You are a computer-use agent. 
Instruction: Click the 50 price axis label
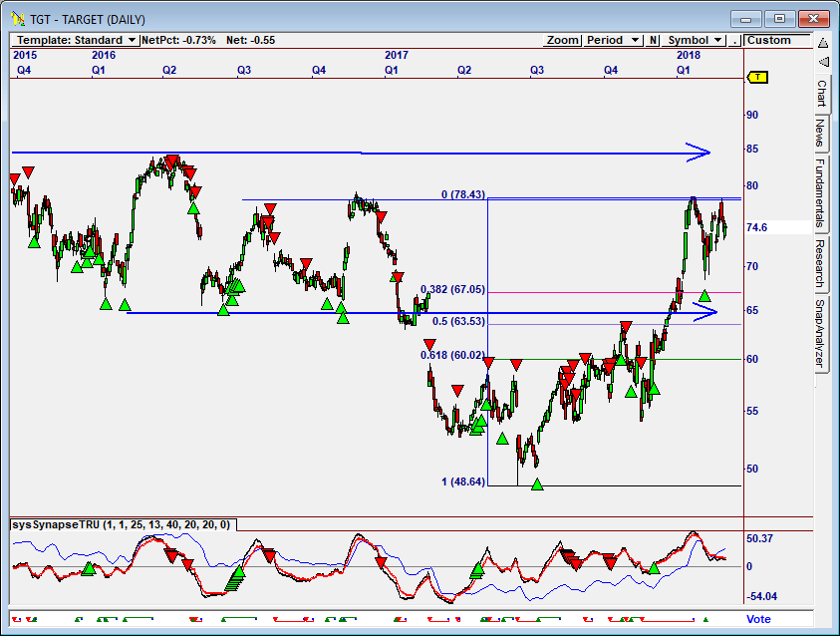pos(752,469)
